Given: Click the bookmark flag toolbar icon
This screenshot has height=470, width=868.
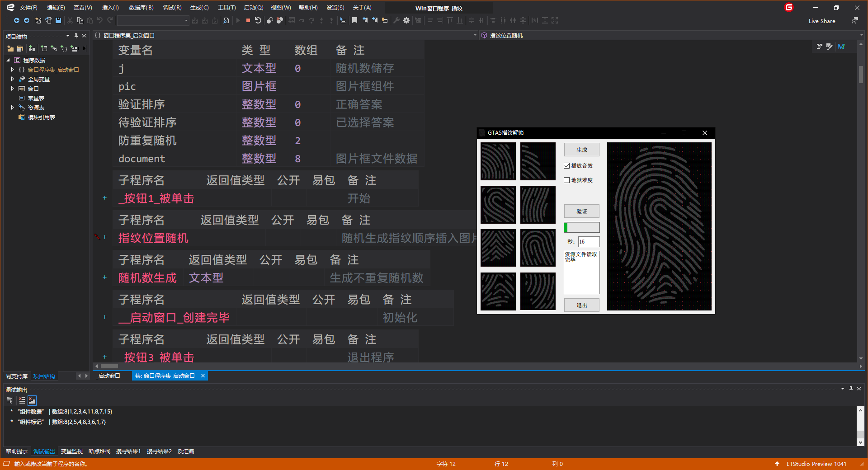Looking at the screenshot, I should [355, 20].
